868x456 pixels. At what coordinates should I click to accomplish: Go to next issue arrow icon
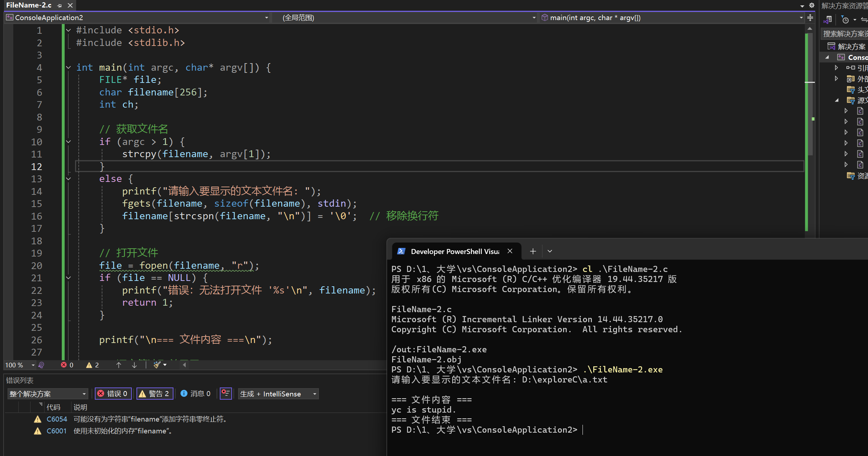tap(134, 365)
